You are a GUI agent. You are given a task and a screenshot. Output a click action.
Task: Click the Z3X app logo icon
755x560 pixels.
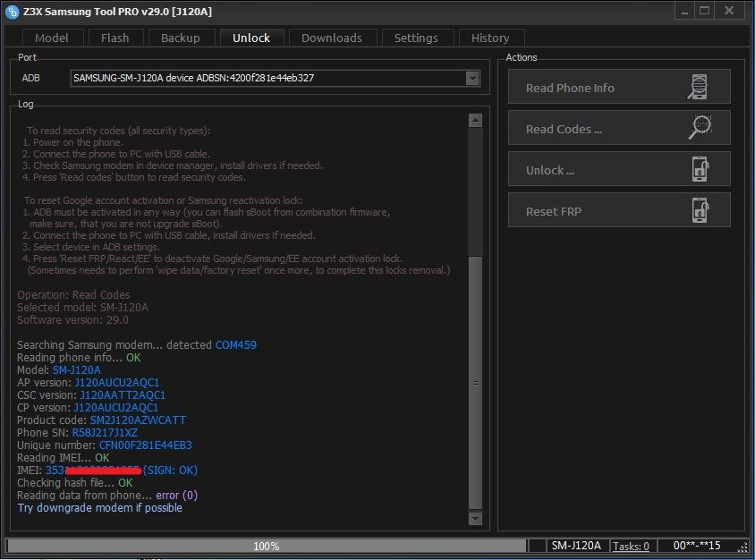coord(12,12)
